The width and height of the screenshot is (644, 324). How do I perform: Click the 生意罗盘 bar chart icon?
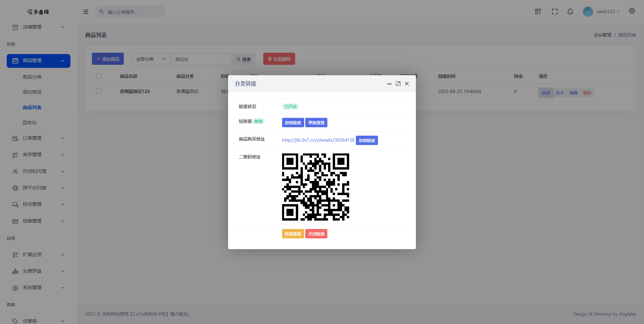tap(15, 271)
